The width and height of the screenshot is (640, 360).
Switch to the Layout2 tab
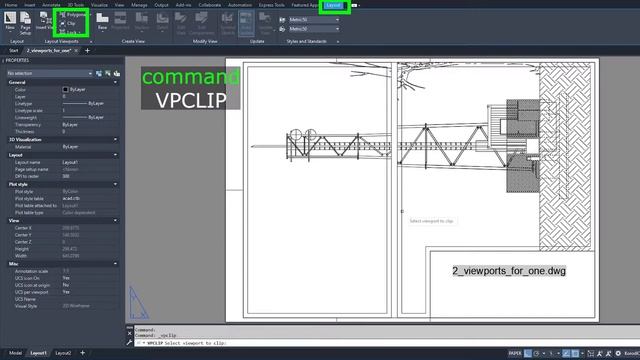click(63, 353)
